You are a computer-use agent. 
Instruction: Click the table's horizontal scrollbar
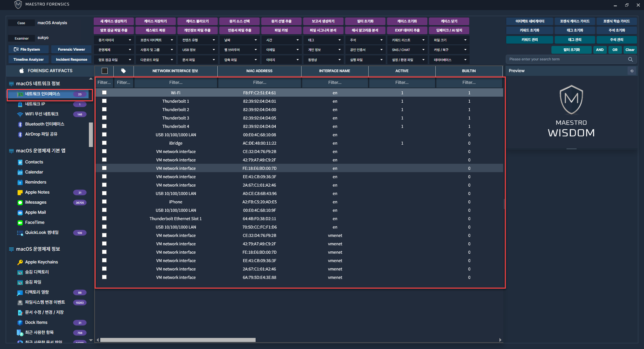click(x=178, y=340)
